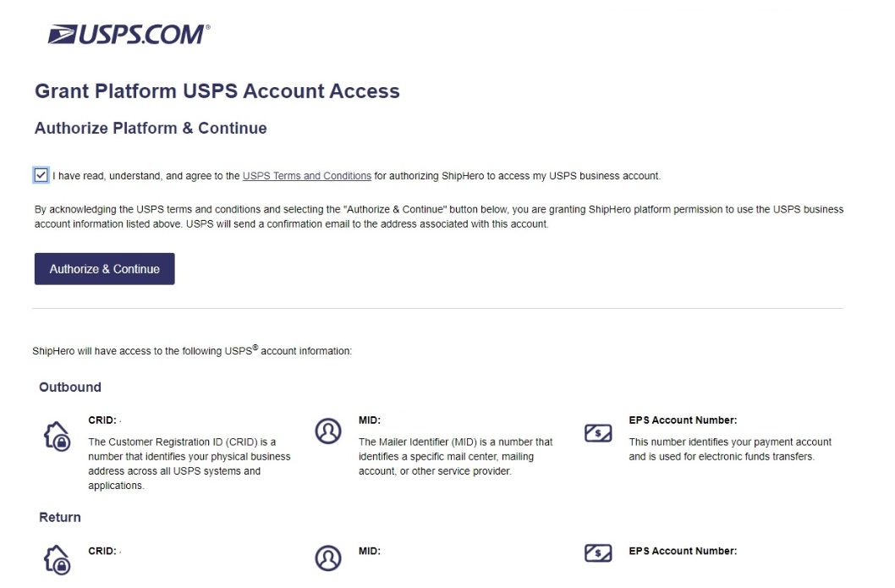Click the USPS.COM logo

(x=129, y=34)
